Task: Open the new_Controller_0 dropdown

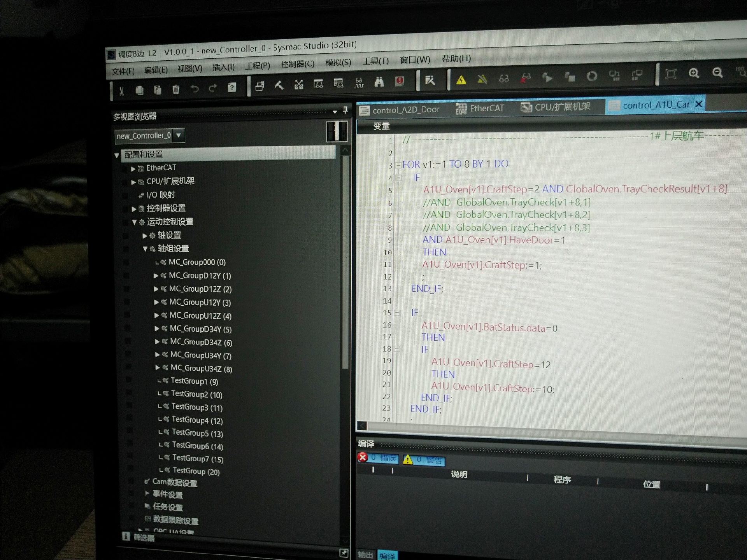Action: (x=179, y=135)
